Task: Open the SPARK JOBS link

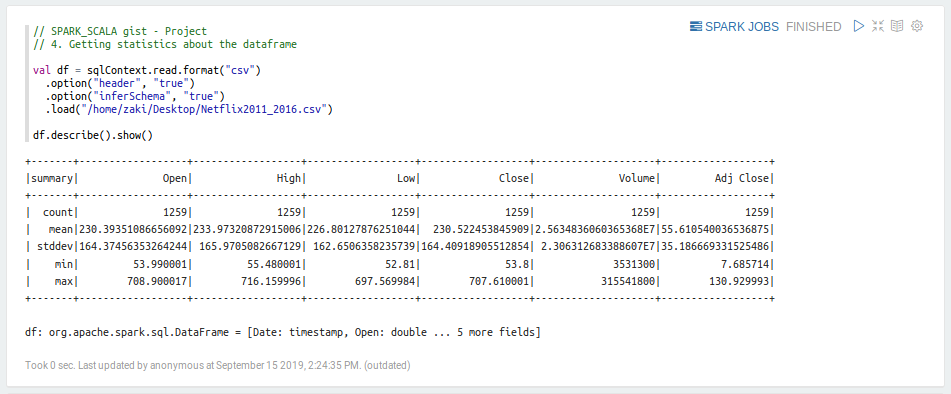Action: (x=734, y=27)
